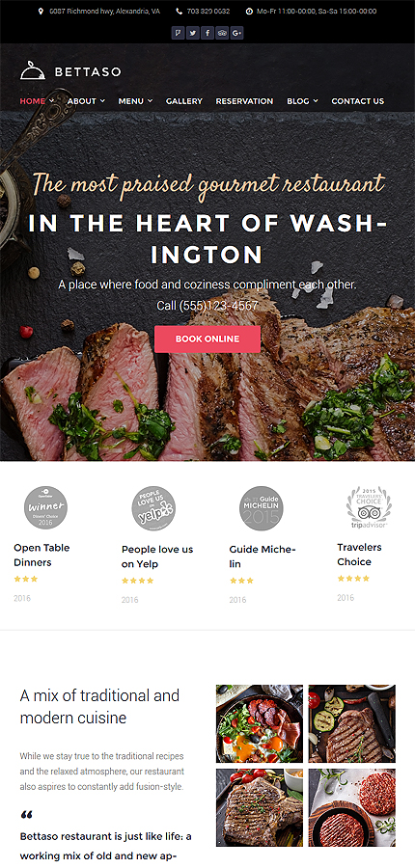
Task: Open the Reservation menu item
Action: (x=244, y=101)
